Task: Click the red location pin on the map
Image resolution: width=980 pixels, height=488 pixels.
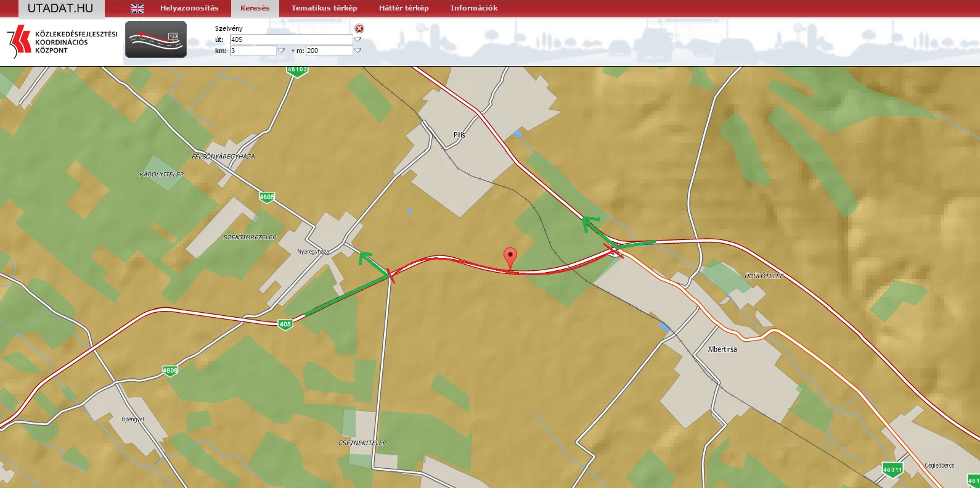Action: [x=510, y=257]
